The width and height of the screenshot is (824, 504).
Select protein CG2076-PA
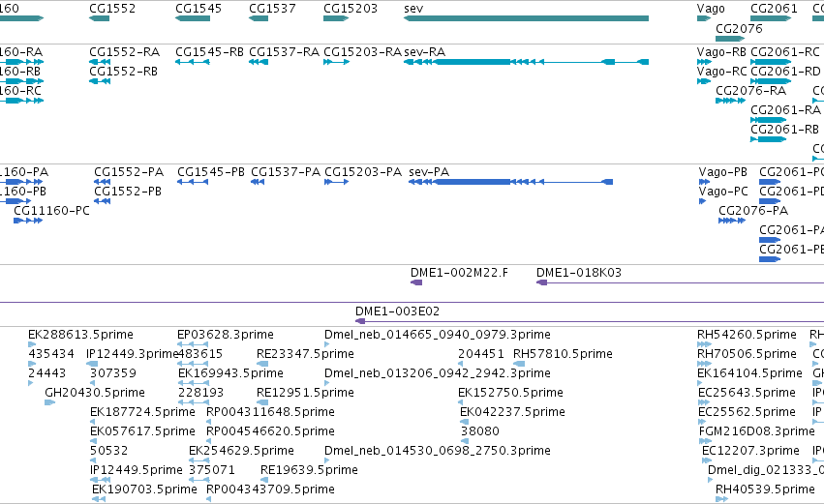[x=732, y=221]
